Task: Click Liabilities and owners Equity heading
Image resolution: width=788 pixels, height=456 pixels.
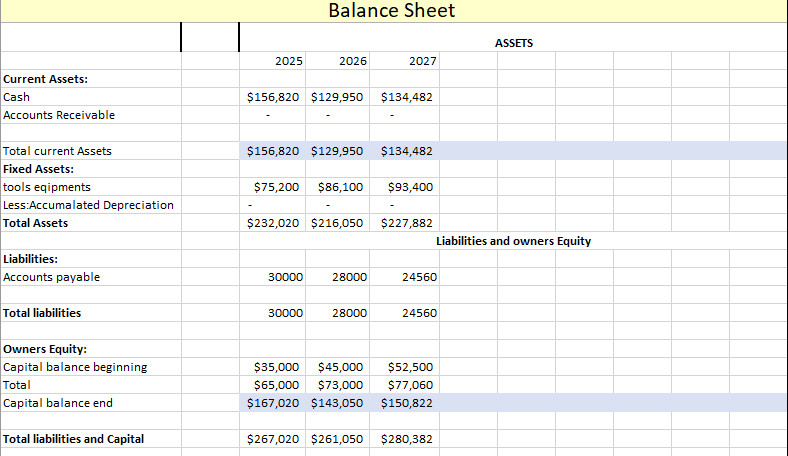Action: point(514,241)
